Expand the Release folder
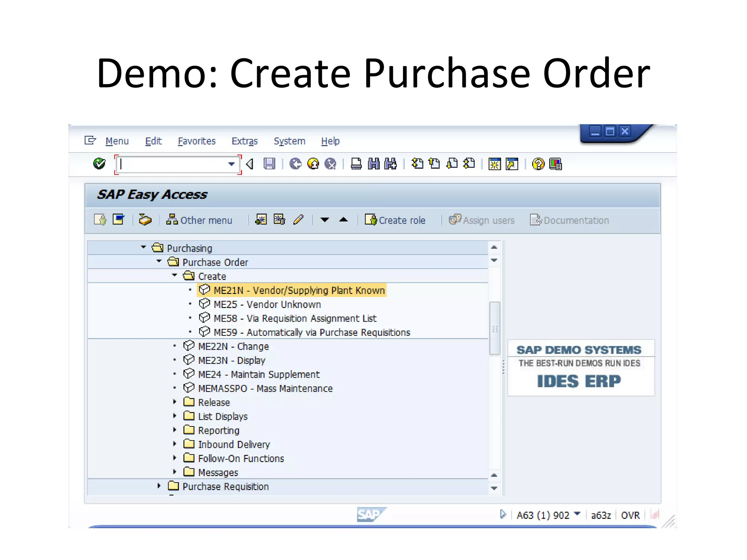This screenshot has width=747, height=560. click(175, 402)
